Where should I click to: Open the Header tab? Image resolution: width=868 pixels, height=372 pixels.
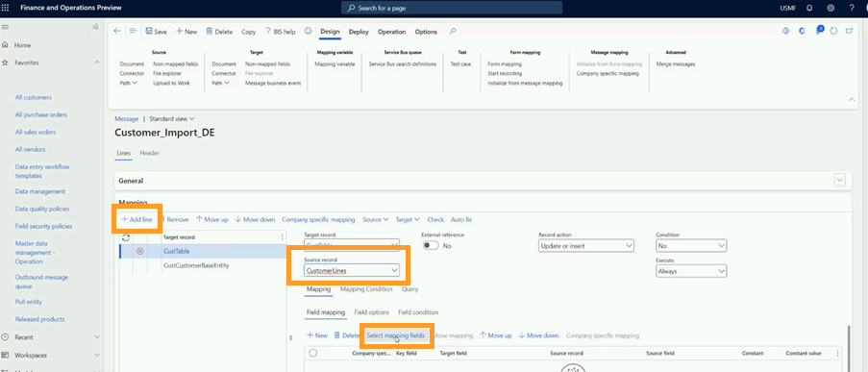pos(149,153)
